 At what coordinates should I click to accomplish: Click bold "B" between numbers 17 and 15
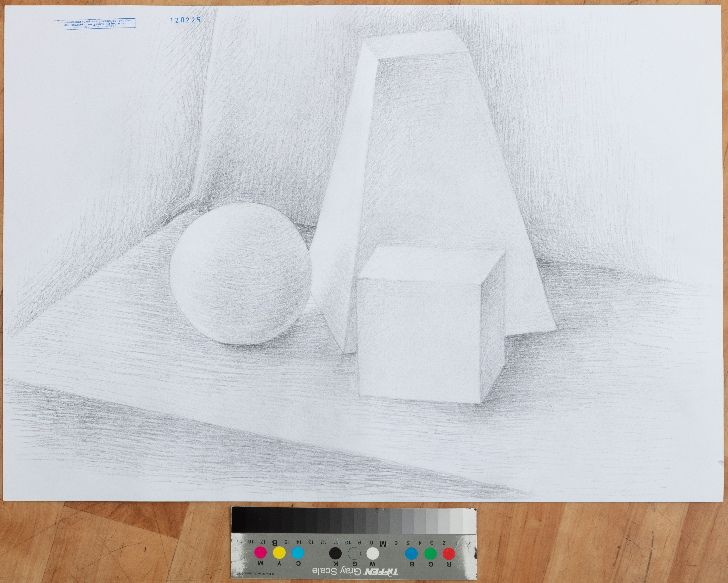[x=275, y=543]
